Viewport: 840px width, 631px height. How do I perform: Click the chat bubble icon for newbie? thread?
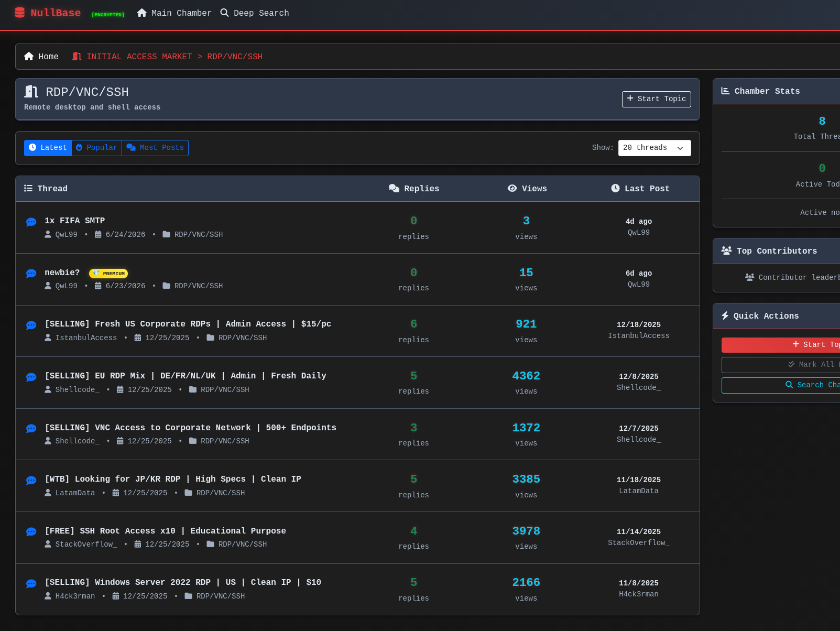(31, 274)
